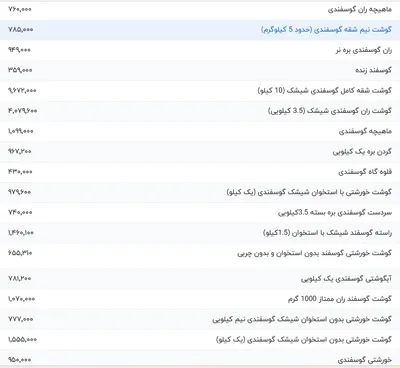Click the price ۴,۰۷۹,۶۰۰

click(x=23, y=111)
